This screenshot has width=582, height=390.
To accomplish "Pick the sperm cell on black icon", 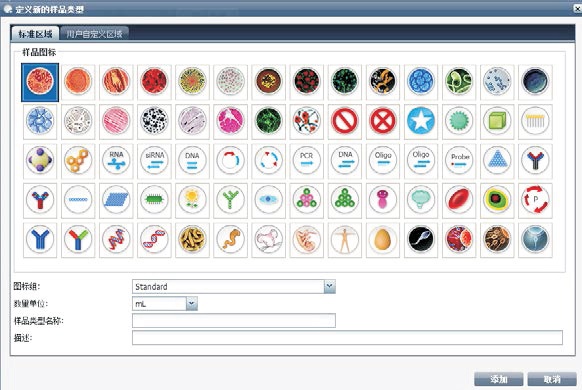I will pyautogui.click(x=421, y=240).
